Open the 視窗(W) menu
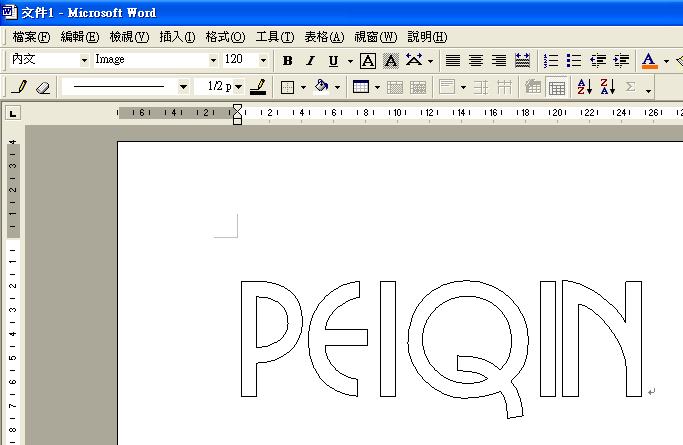Screen dimensions: 683x445 coord(375,37)
